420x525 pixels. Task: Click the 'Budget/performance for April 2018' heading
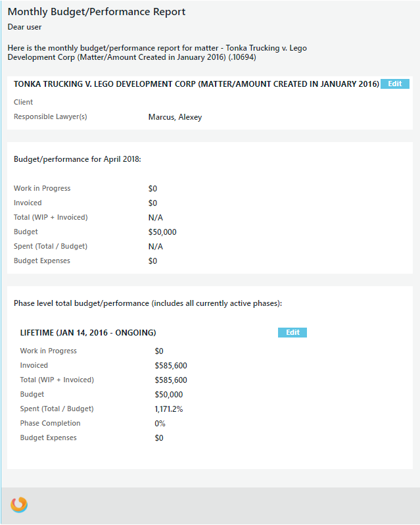coord(78,159)
